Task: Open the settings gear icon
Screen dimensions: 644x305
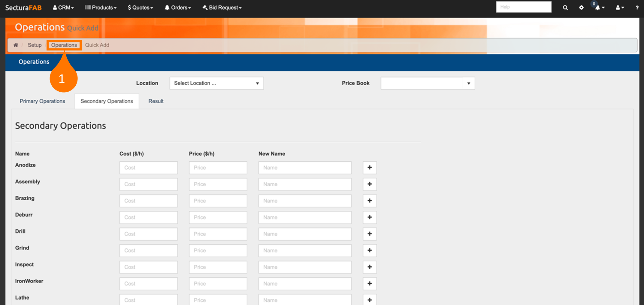Action: point(581,8)
